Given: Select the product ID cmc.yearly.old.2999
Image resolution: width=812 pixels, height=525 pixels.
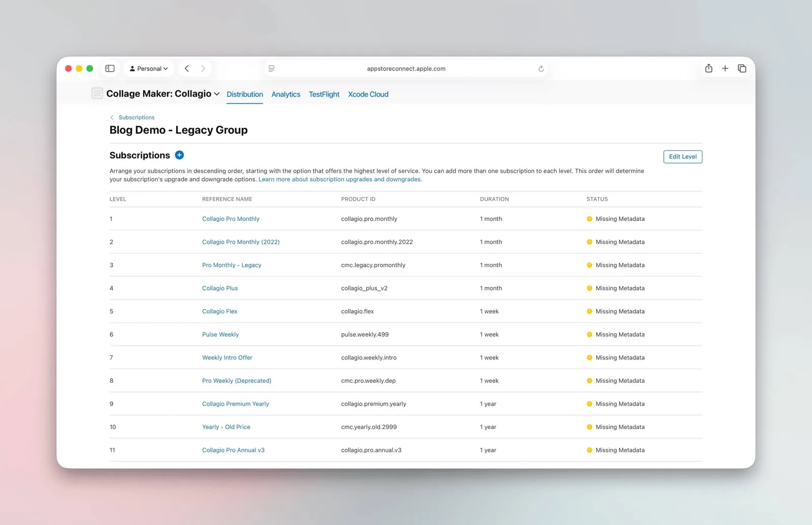Looking at the screenshot, I should 368,427.
